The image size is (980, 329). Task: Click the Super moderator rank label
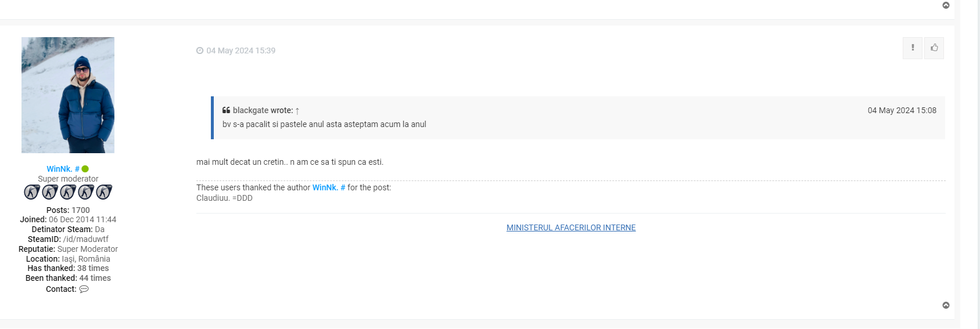click(x=68, y=179)
